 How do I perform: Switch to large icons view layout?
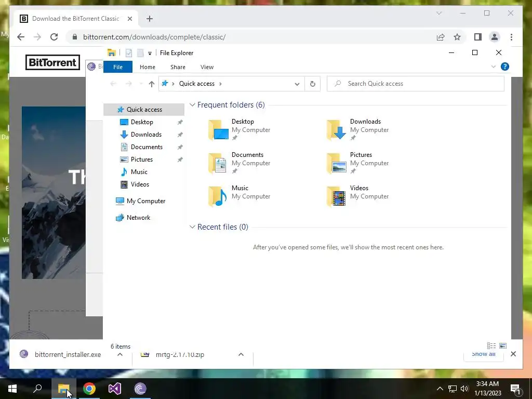tap(503, 345)
